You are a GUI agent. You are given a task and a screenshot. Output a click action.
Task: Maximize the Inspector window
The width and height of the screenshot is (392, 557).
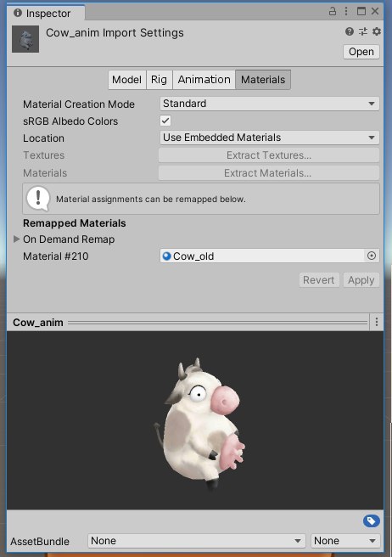tap(361, 11)
